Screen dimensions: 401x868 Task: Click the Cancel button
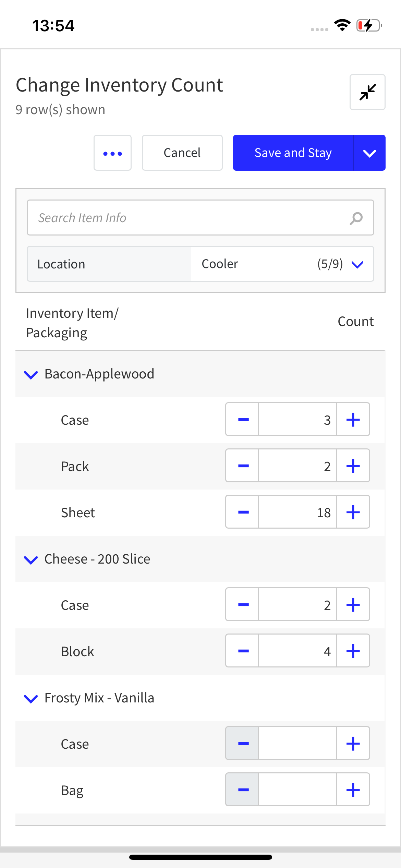(x=182, y=153)
